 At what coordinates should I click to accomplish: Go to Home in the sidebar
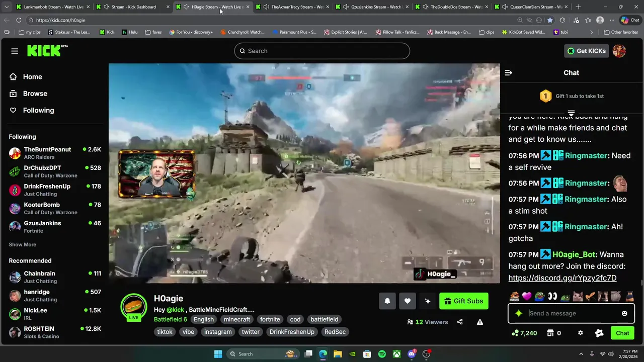[x=32, y=77]
